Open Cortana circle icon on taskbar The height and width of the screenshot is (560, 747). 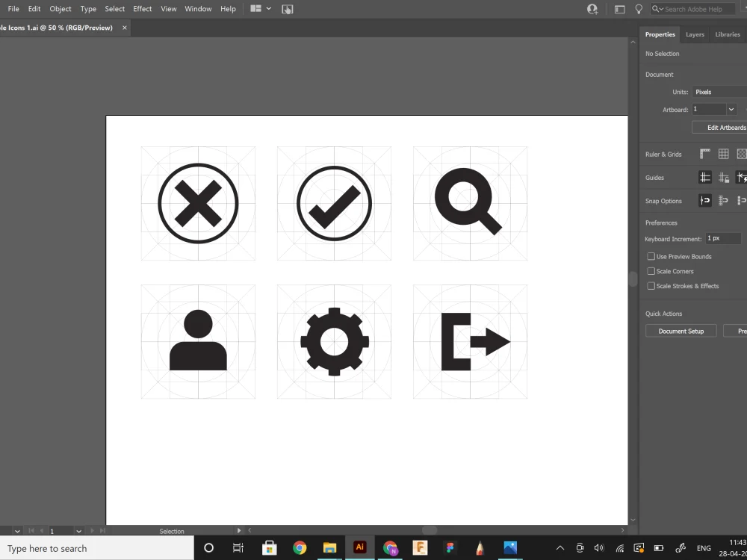click(208, 547)
